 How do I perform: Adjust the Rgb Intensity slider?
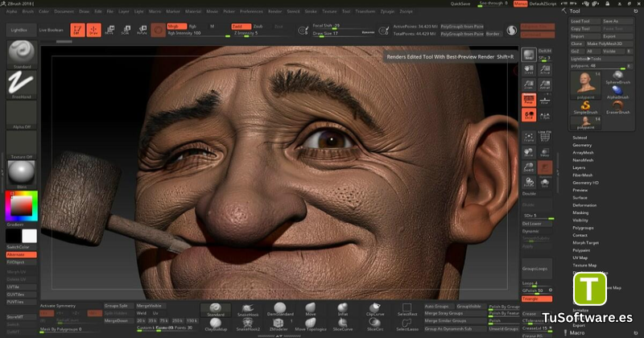198,33
